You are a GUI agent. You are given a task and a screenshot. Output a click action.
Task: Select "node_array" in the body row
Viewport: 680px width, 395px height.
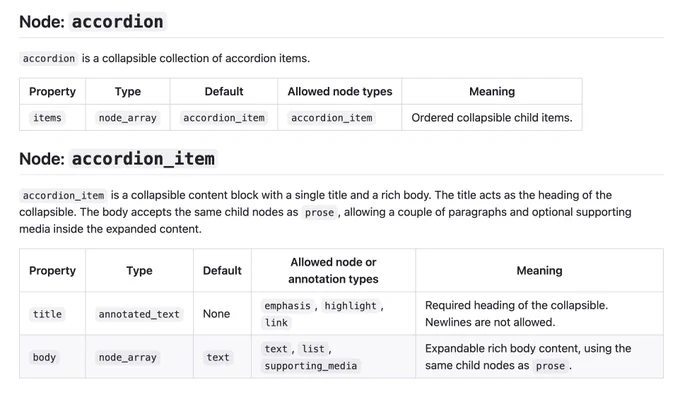point(128,357)
